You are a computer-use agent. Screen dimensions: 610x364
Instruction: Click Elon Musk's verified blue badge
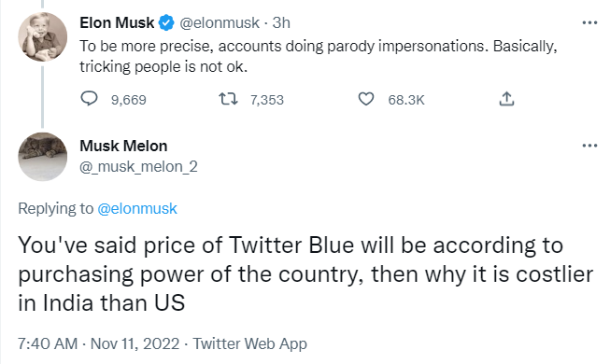[x=167, y=23]
